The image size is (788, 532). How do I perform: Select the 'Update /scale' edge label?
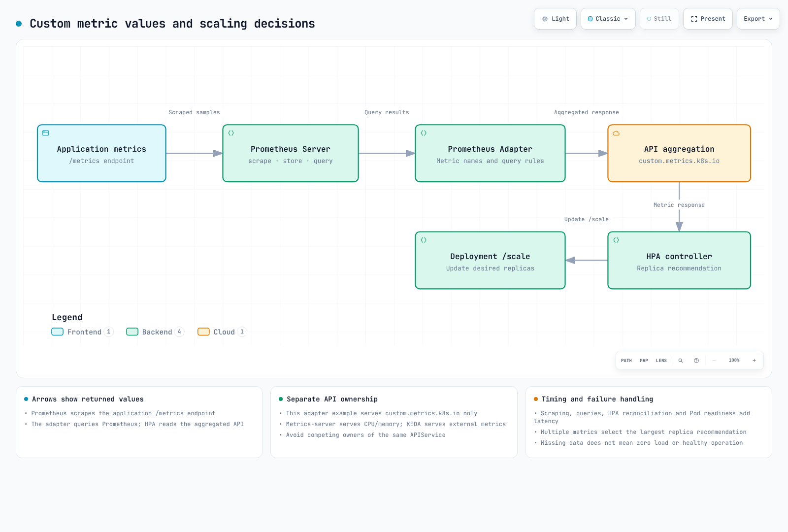pyautogui.click(x=587, y=219)
